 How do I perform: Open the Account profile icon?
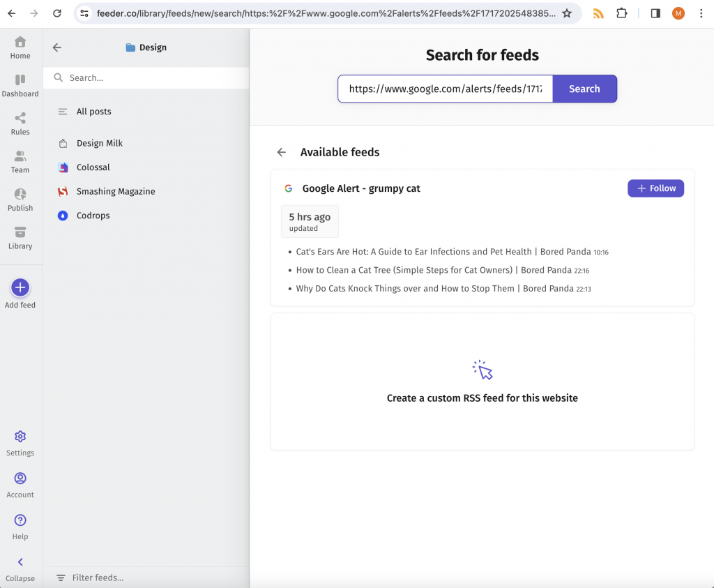[20, 478]
